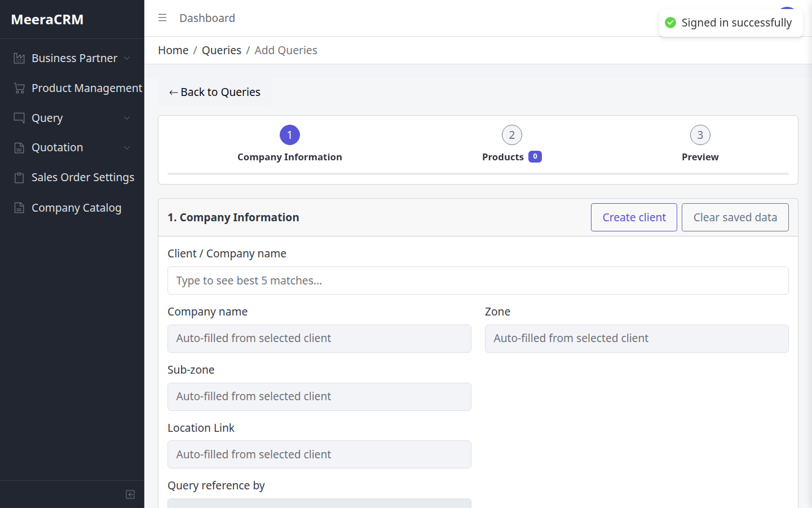The image size is (812, 508).
Task: Click the Quotation document icon
Action: click(19, 148)
